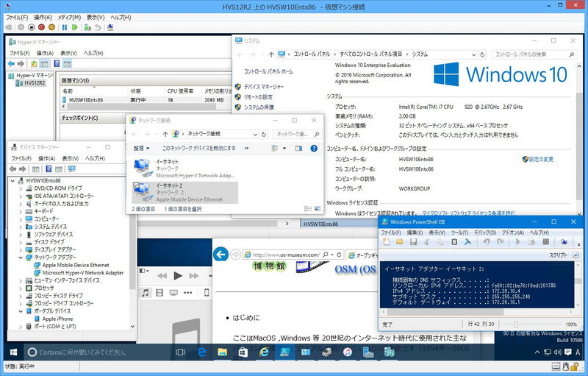Open システムの保護 link in System window

click(x=259, y=107)
